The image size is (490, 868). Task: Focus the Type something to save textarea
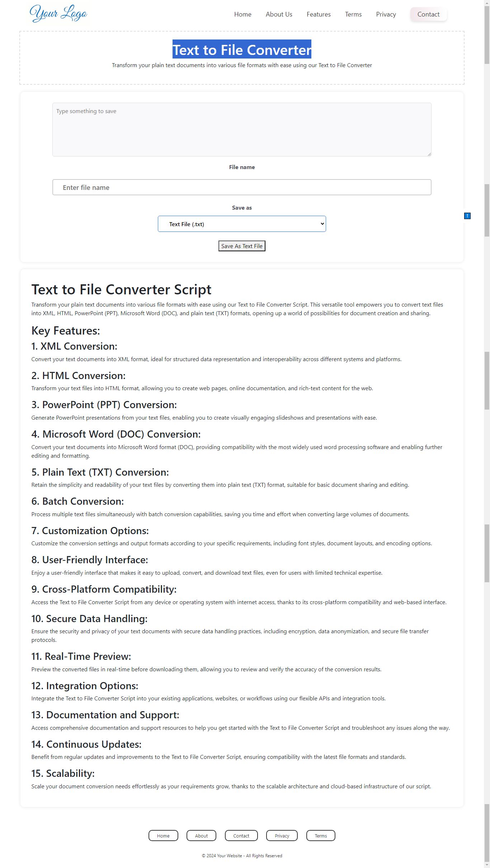pos(242,130)
